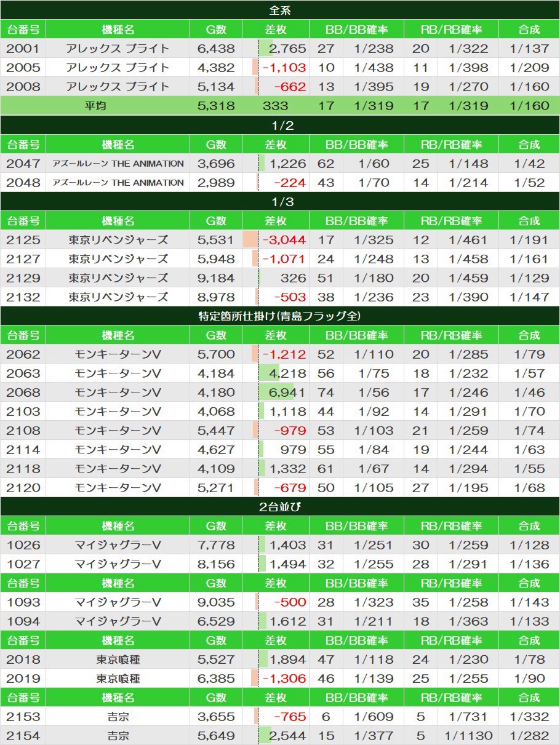Click machine number 2127 cell
This screenshot has height=745, width=560.
pyautogui.click(x=23, y=258)
